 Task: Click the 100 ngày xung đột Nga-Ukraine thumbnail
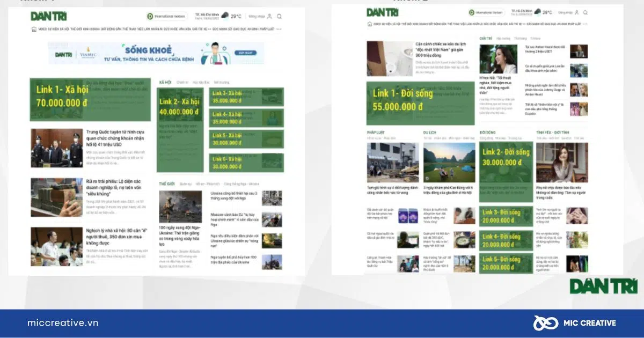[x=180, y=207]
